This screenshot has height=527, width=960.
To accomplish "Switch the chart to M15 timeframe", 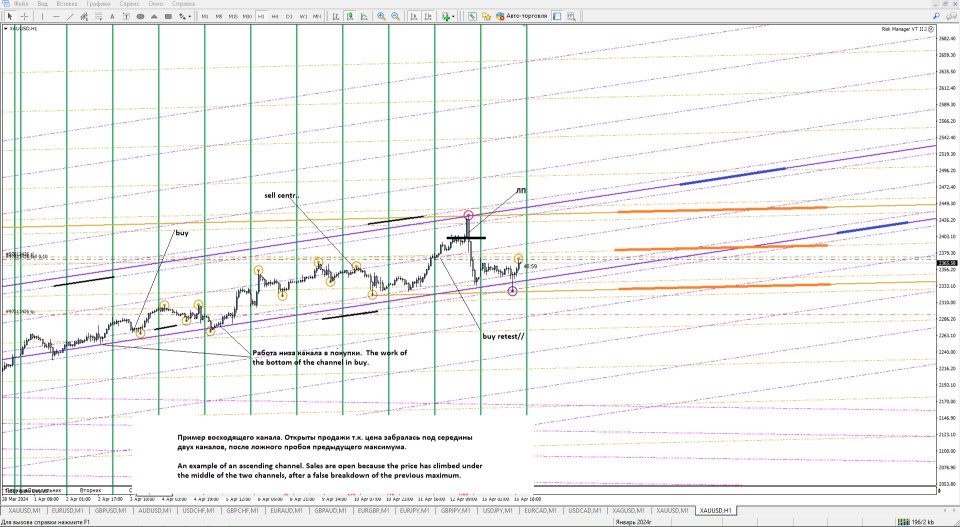I will 233,17.
